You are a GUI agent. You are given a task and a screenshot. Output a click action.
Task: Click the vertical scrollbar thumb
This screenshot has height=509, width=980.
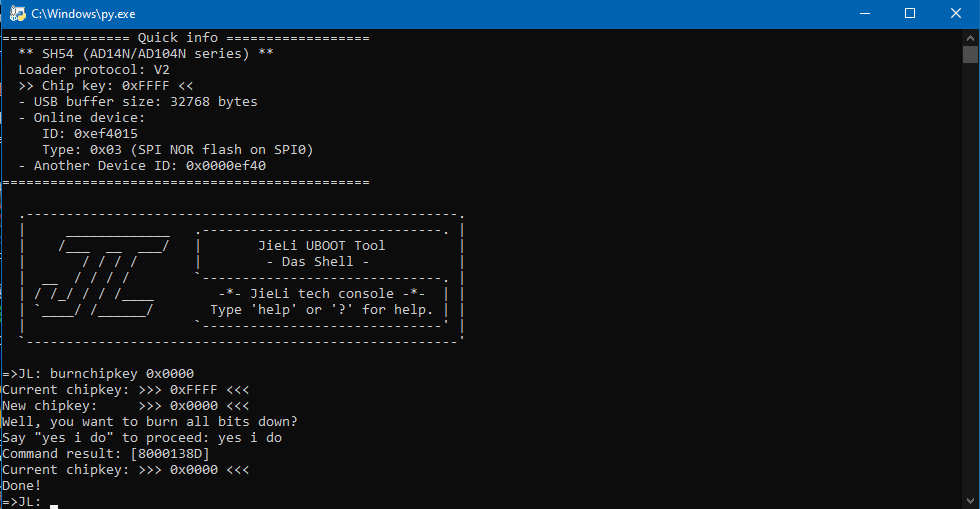970,54
